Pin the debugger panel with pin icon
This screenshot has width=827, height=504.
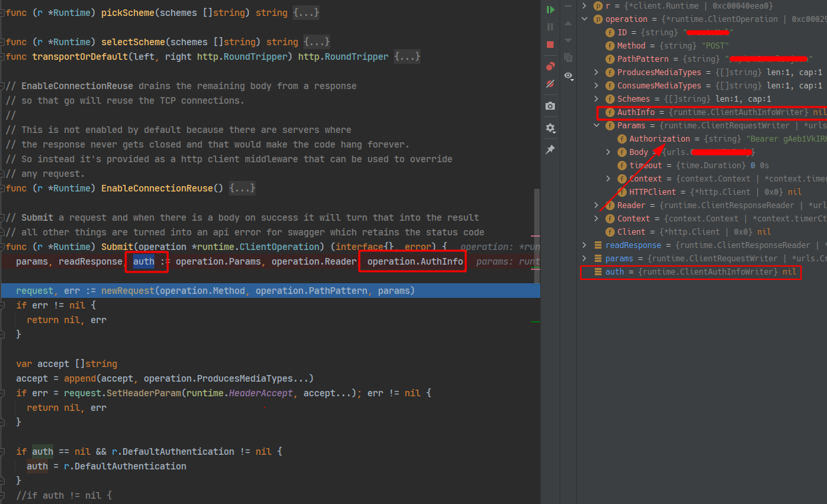pyautogui.click(x=550, y=149)
